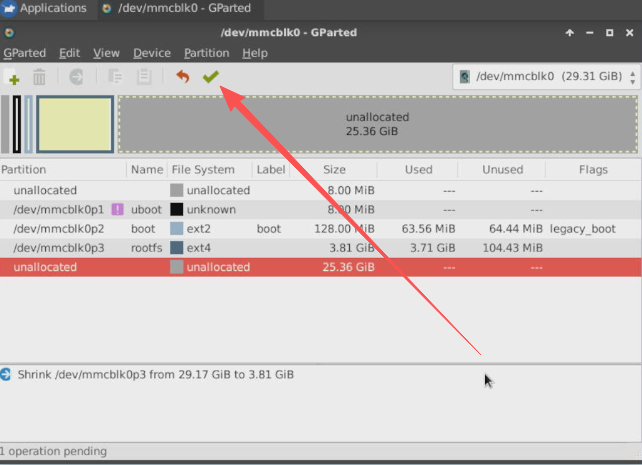This screenshot has width=642, height=465.
Task: Click the Paste partition toolbar icon
Action: 144,77
